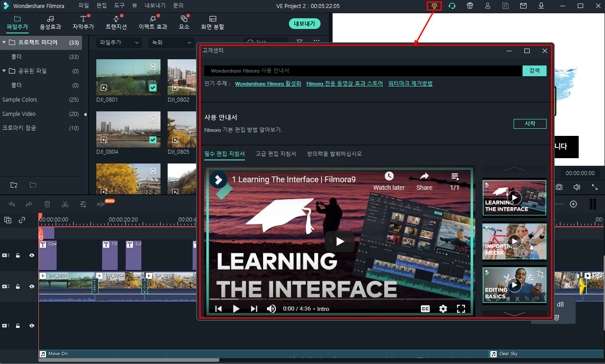
Task: Click the 검색 search button
Action: tap(535, 71)
